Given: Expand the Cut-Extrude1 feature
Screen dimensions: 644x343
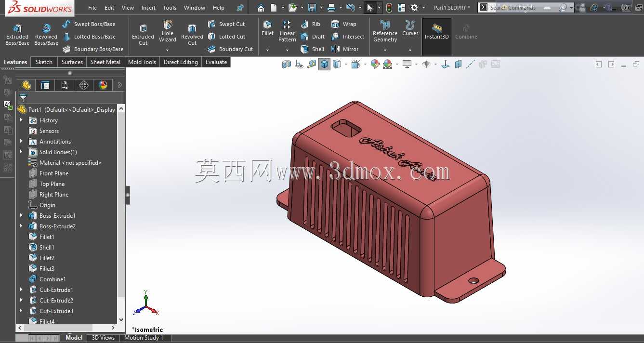Looking at the screenshot, I should pos(21,290).
